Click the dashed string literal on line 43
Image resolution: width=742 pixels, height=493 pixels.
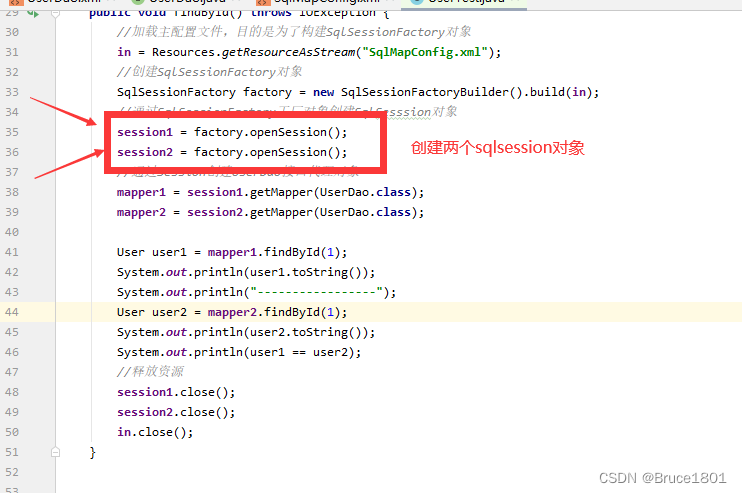[316, 292]
